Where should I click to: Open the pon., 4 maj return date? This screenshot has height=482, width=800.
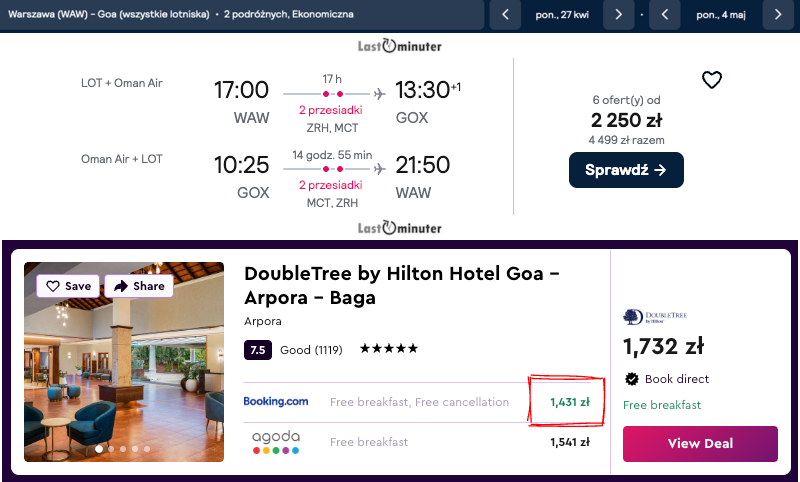tap(722, 15)
